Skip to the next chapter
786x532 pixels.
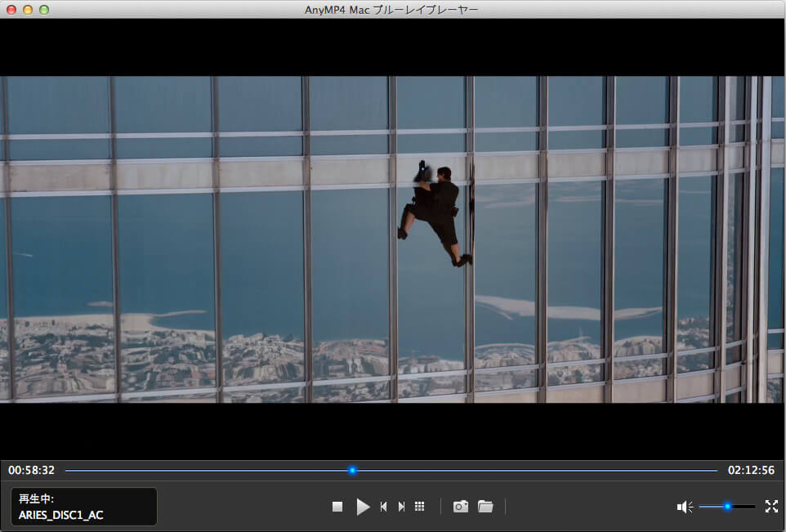(x=401, y=507)
